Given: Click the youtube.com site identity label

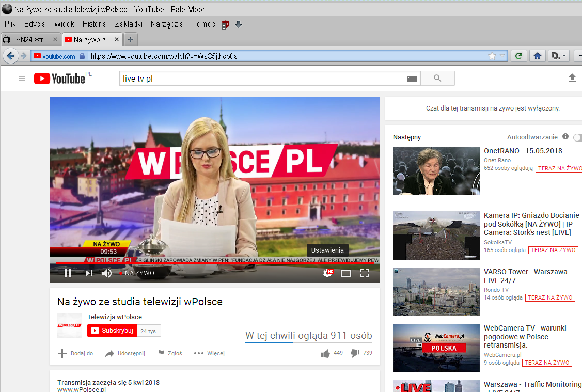Looking at the screenshot, I should coord(59,56).
